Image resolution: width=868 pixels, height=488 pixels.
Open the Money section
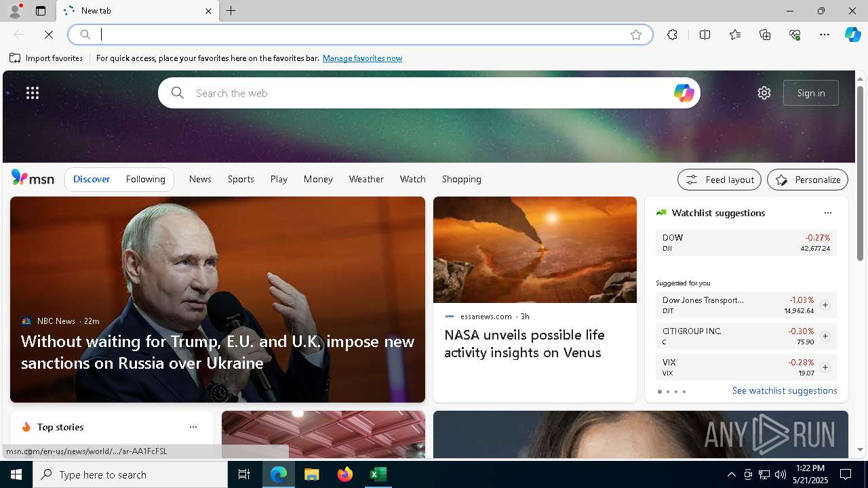pyautogui.click(x=318, y=179)
